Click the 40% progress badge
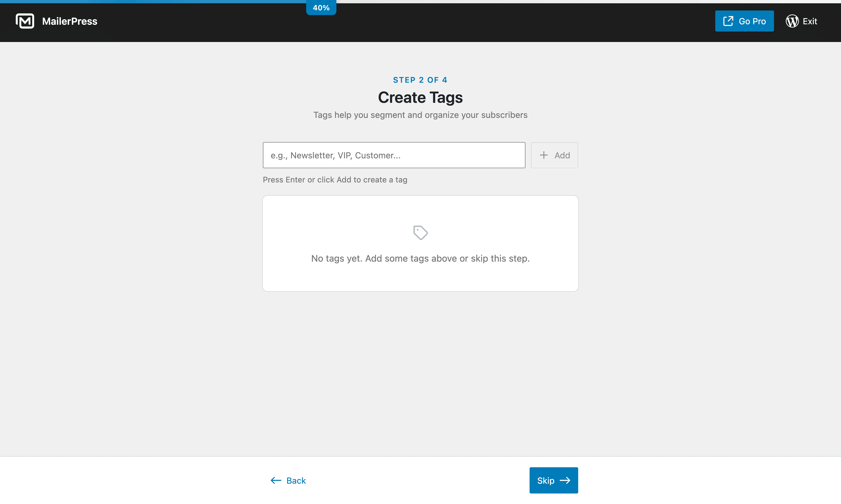841x504 pixels. (x=321, y=8)
